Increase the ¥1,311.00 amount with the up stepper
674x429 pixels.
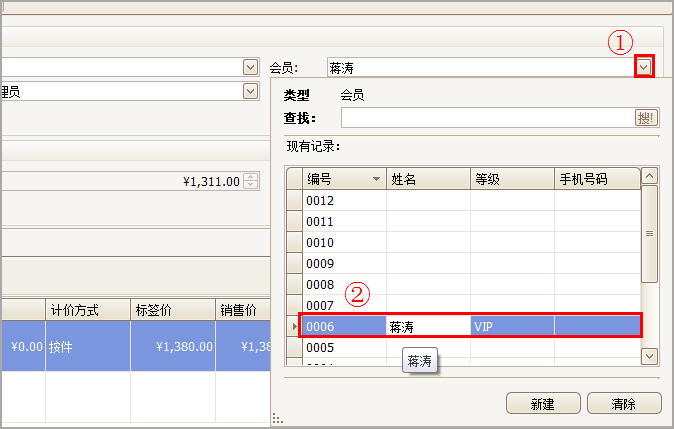[251, 177]
